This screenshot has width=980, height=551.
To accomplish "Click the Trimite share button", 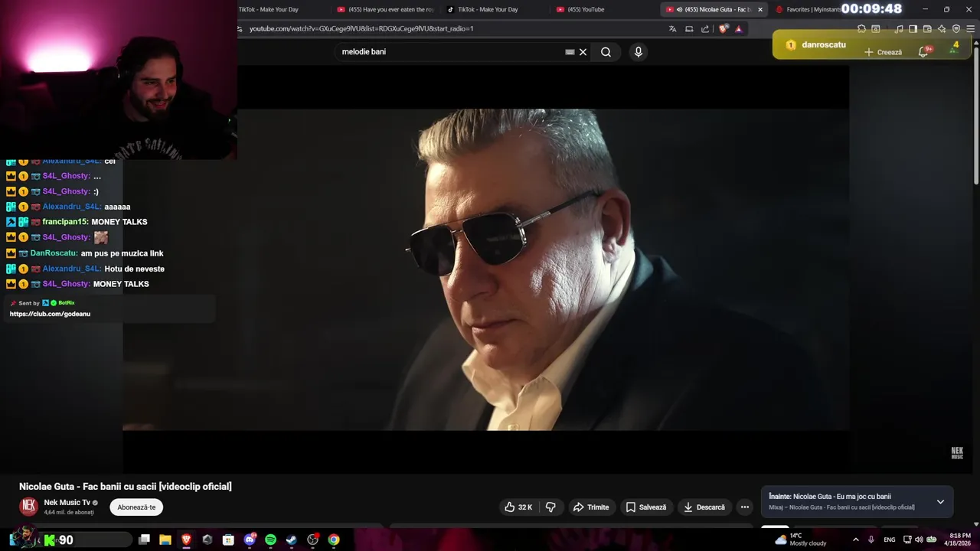I will click(591, 507).
